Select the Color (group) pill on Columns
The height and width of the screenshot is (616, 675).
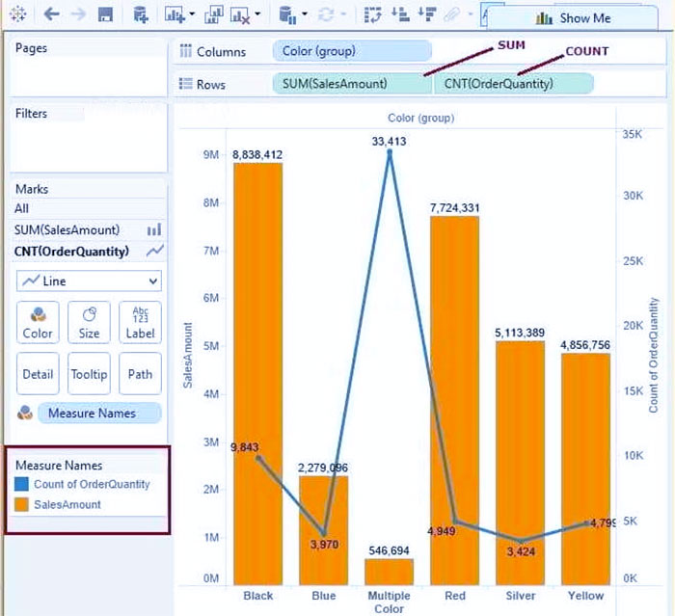click(352, 51)
